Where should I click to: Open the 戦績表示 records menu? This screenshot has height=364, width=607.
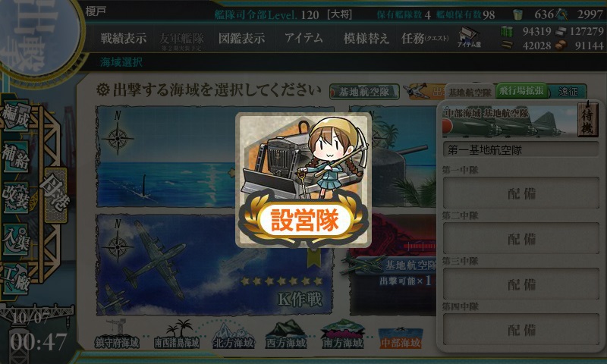[124, 38]
